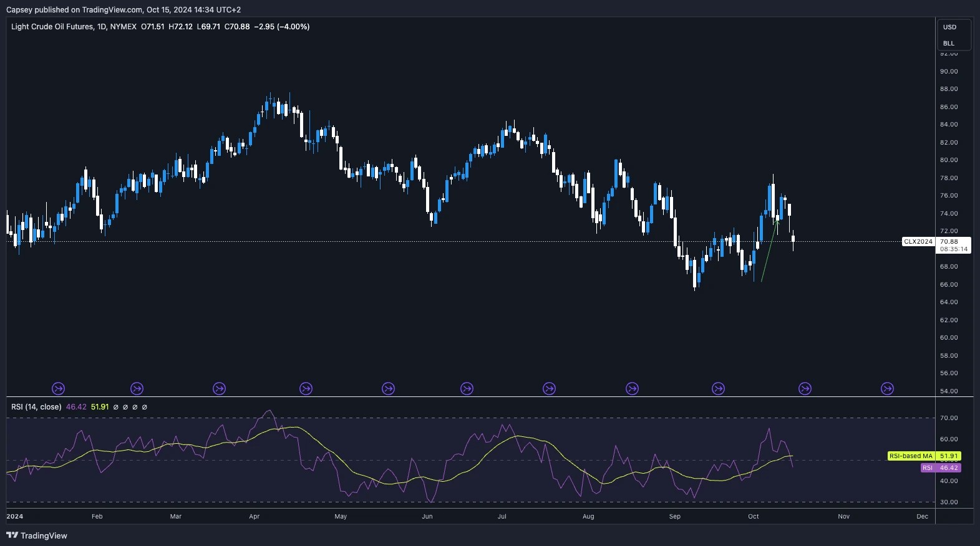980x546 pixels.
Task: Click the TradingView logo at the bottom
Action: 37,535
